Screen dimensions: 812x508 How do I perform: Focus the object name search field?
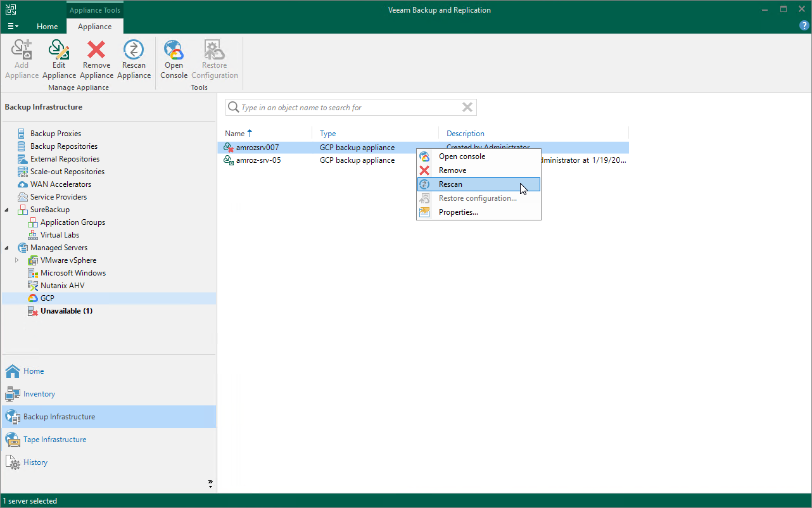point(350,108)
